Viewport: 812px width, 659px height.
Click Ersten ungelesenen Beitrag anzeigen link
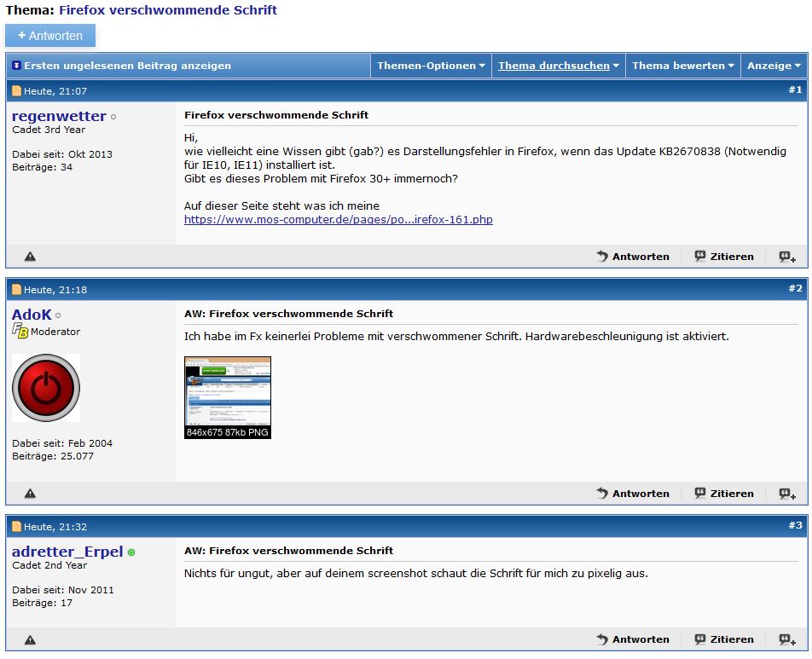pyautogui.click(x=127, y=66)
